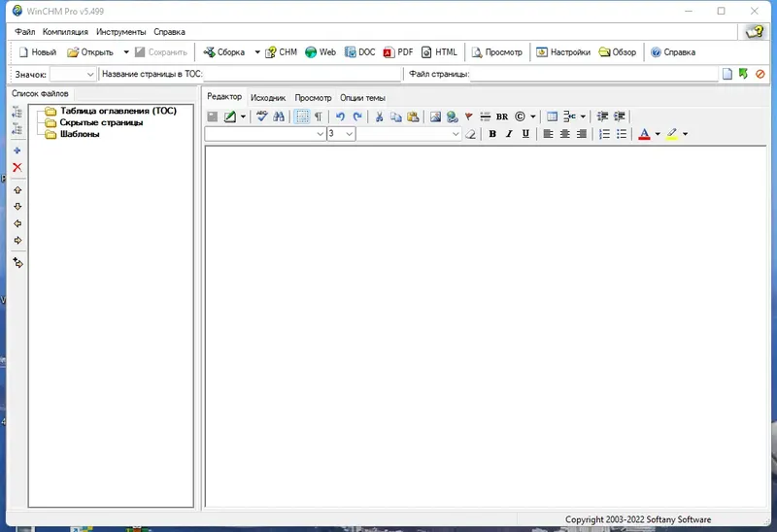Move item left to outdent in tree

click(17, 223)
